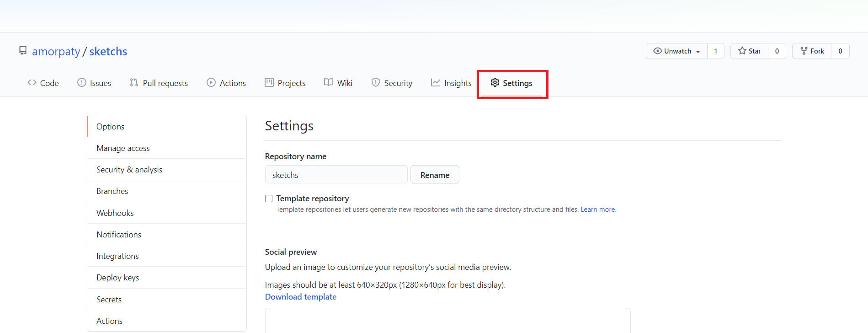Select Options in settings sidebar
The width and height of the screenshot is (868, 333).
(167, 126)
